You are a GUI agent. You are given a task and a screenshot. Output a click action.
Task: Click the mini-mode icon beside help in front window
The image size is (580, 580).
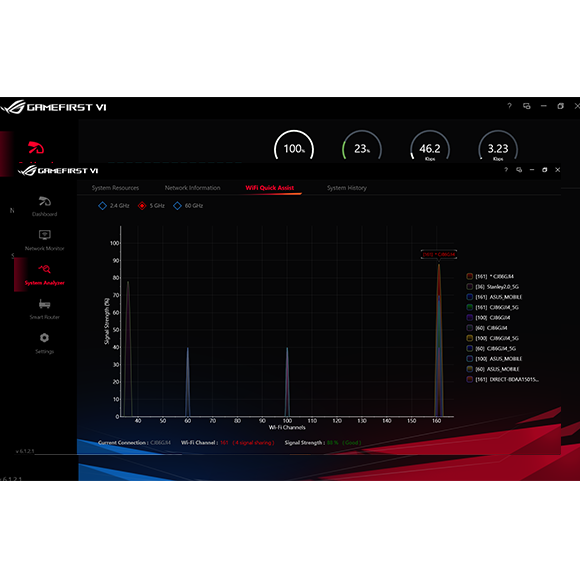pyautogui.click(x=519, y=169)
